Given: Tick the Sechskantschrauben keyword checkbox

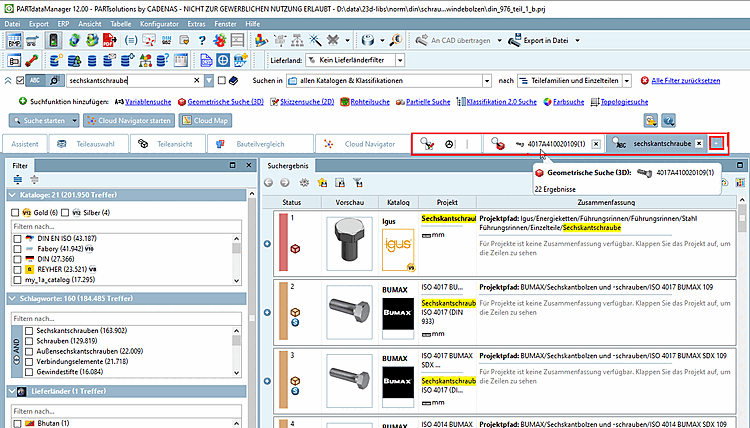Looking at the screenshot, I should point(26,329).
